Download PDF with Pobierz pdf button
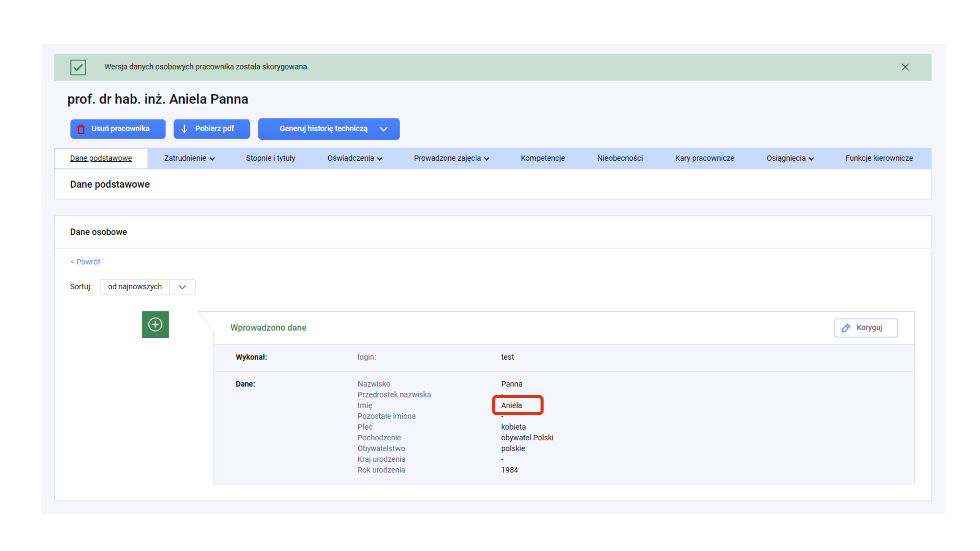This screenshot has width=980, height=551. click(212, 129)
